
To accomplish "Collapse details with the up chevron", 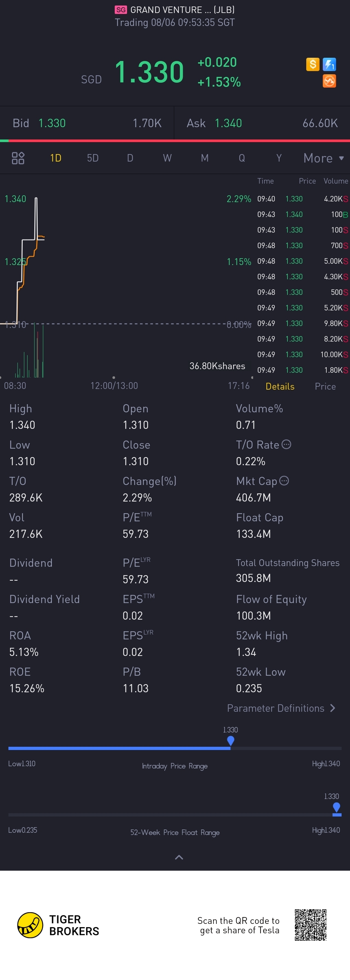I will coord(179,857).
